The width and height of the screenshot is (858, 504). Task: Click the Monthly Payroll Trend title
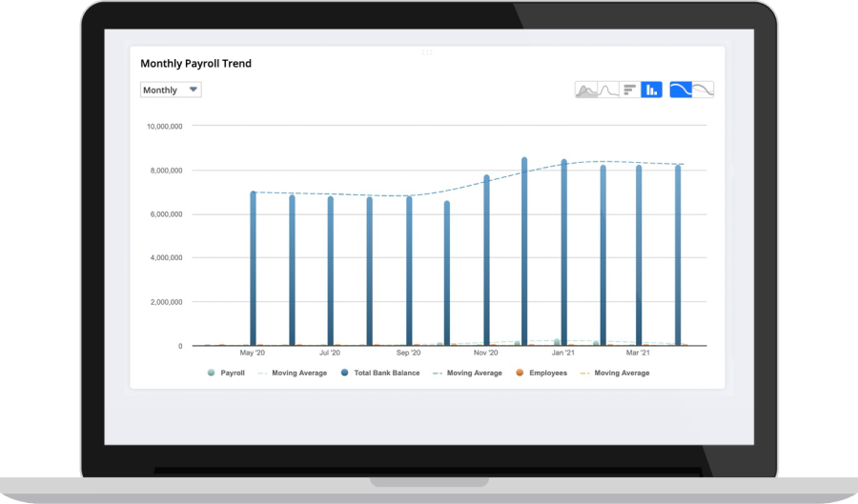(x=195, y=64)
